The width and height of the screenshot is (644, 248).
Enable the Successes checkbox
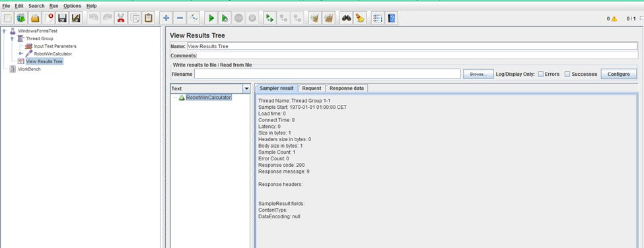pyautogui.click(x=567, y=74)
